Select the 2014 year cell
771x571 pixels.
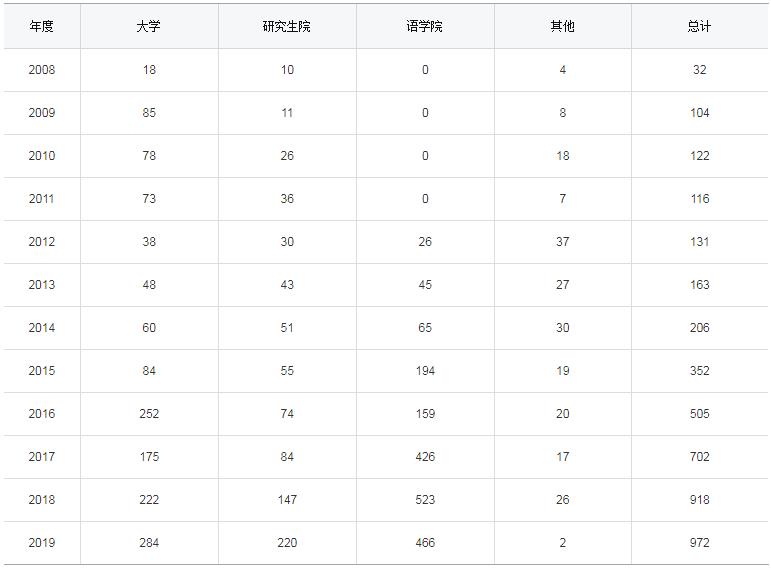point(42,328)
